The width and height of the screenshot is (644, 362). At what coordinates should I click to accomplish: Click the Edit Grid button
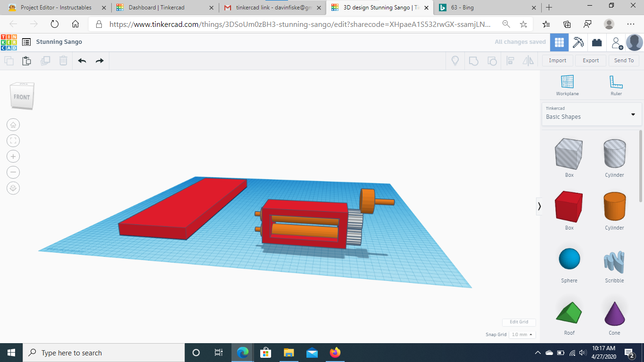click(519, 322)
